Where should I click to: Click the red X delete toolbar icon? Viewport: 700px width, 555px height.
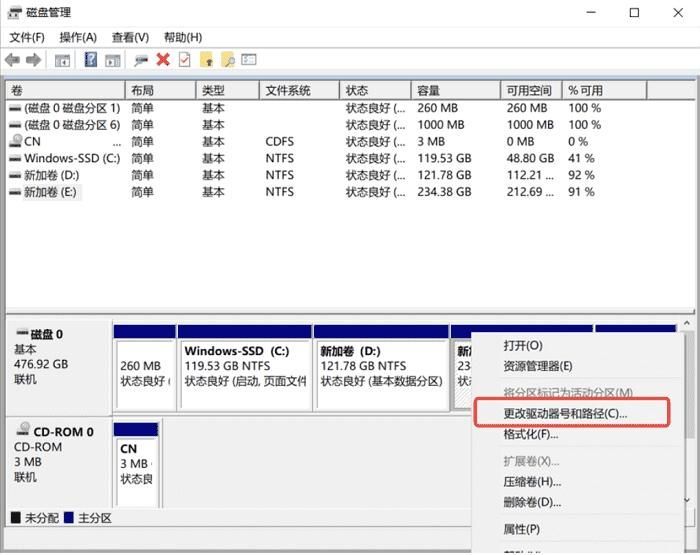point(163,59)
